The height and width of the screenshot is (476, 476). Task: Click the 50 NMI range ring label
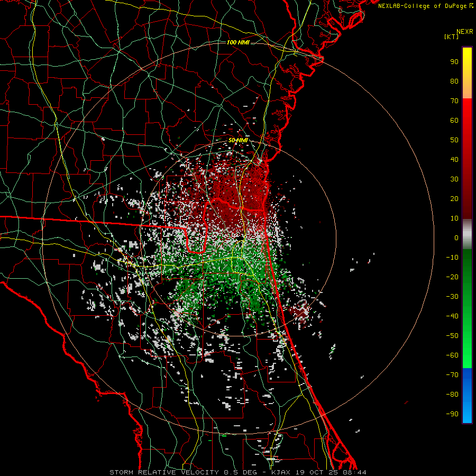[238, 140]
